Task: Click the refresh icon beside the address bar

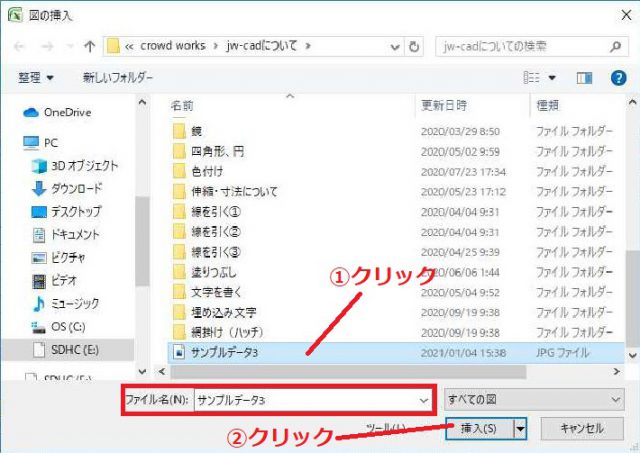Action: point(416,46)
